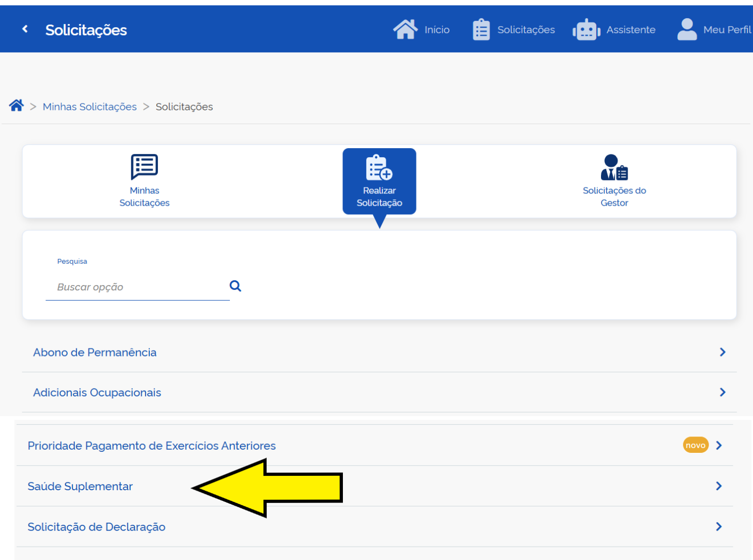Click the breadcrumb home icon

tap(17, 106)
